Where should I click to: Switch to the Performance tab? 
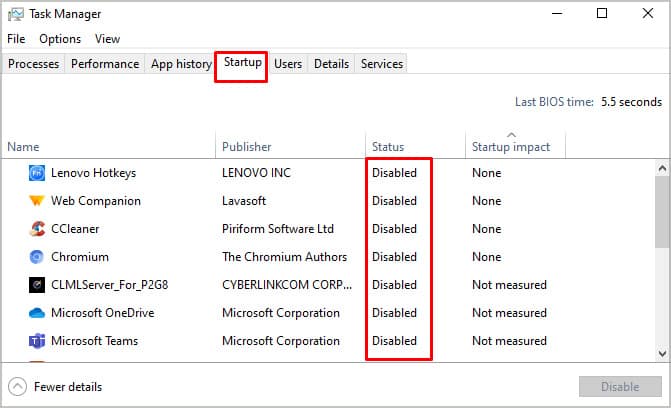click(105, 64)
